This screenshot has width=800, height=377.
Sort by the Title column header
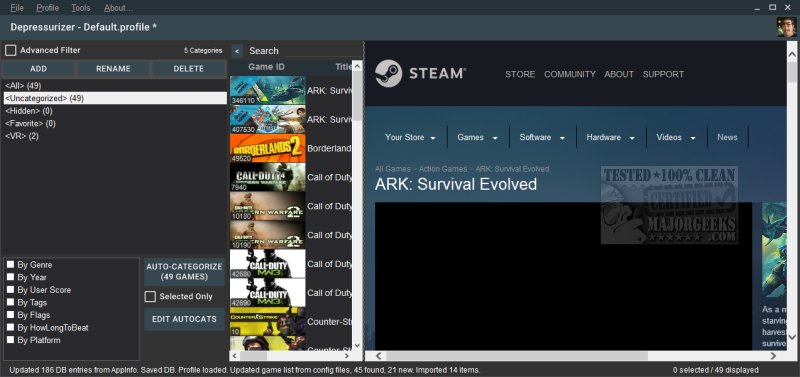tap(343, 67)
